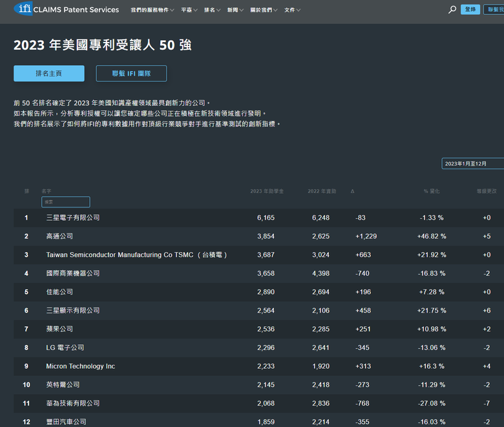Click value 2,694 in 佳能公司 row
This screenshot has width=504, height=427.
coord(320,292)
